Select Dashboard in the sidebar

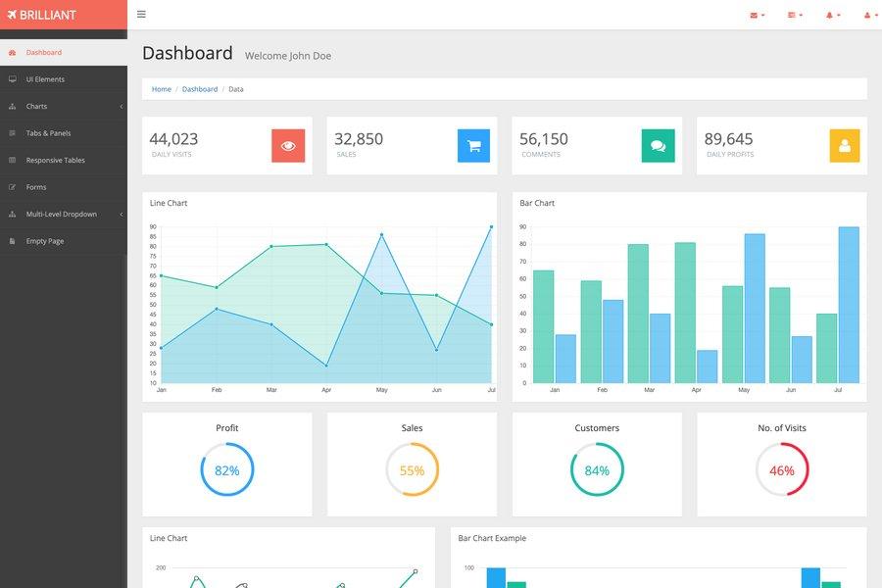tap(44, 52)
